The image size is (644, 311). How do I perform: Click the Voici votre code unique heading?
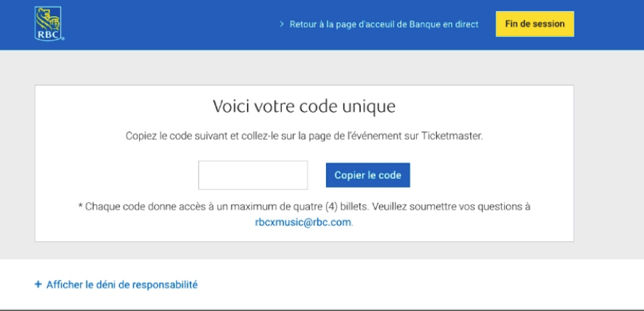coord(304,107)
